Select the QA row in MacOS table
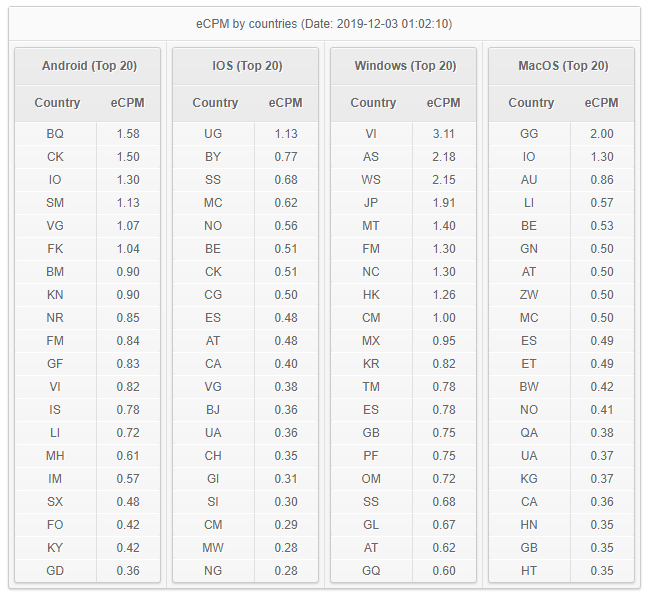Image resolution: width=649 pixels, height=596 pixels. click(561, 433)
